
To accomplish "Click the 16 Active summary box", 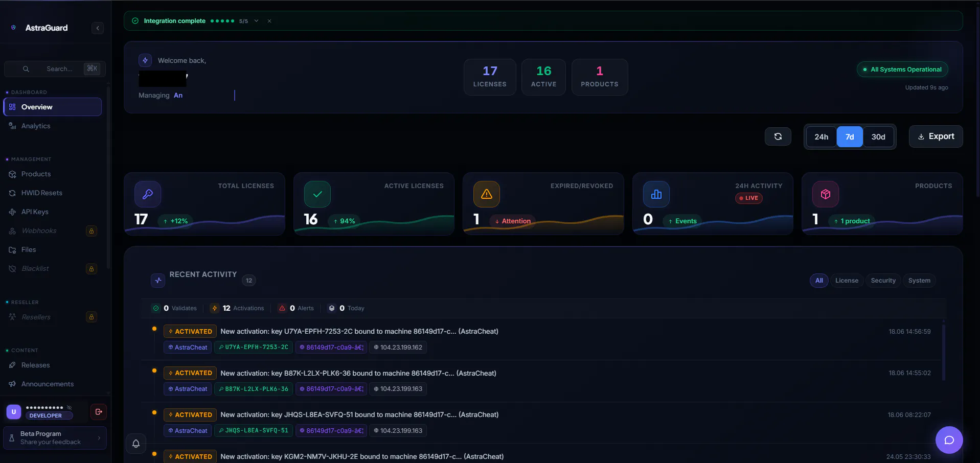I will pyautogui.click(x=543, y=77).
